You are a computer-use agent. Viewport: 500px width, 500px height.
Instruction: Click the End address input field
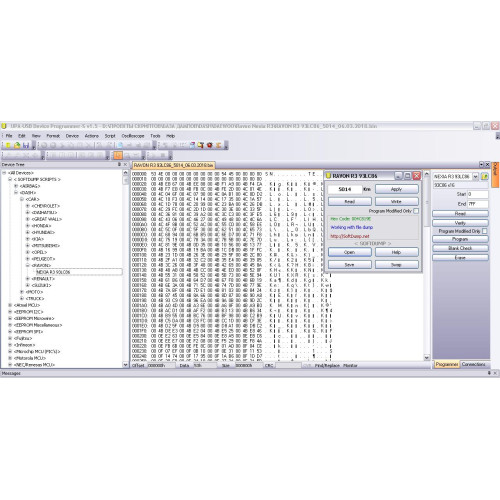478,204
